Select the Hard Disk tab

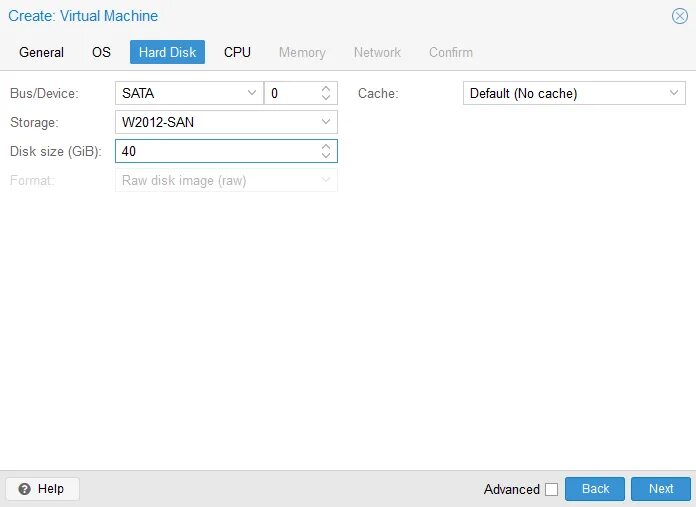(167, 52)
